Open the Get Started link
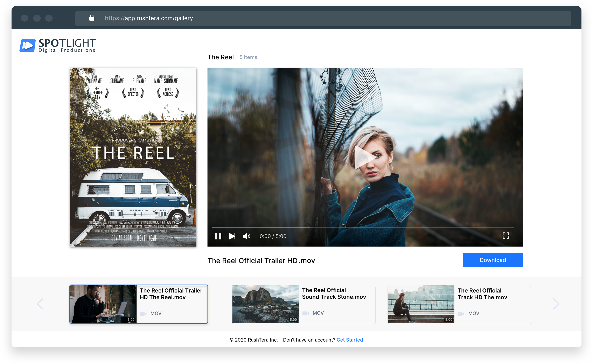Screen dimensions: 593x364 click(x=349, y=340)
